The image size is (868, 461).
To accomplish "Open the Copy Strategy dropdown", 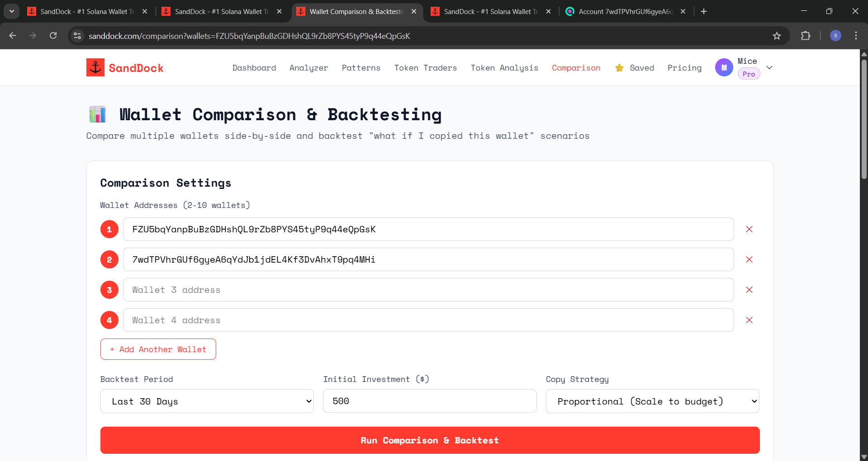I will [653, 401].
